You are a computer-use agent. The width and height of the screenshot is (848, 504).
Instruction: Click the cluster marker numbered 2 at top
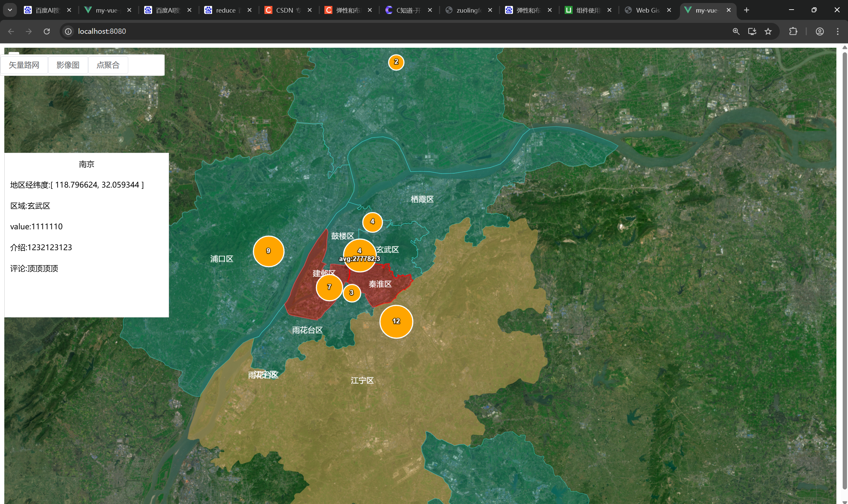396,62
